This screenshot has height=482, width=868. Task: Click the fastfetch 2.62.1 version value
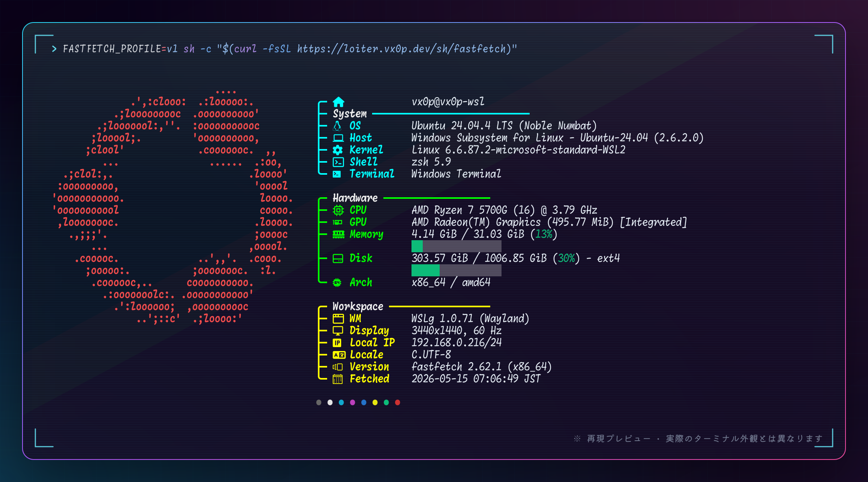(x=481, y=367)
